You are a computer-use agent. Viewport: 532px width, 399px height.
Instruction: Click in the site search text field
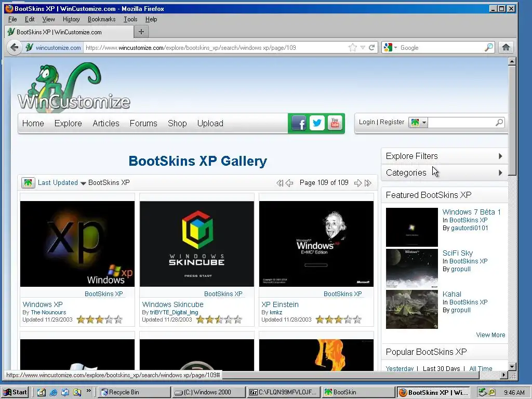[x=461, y=122]
